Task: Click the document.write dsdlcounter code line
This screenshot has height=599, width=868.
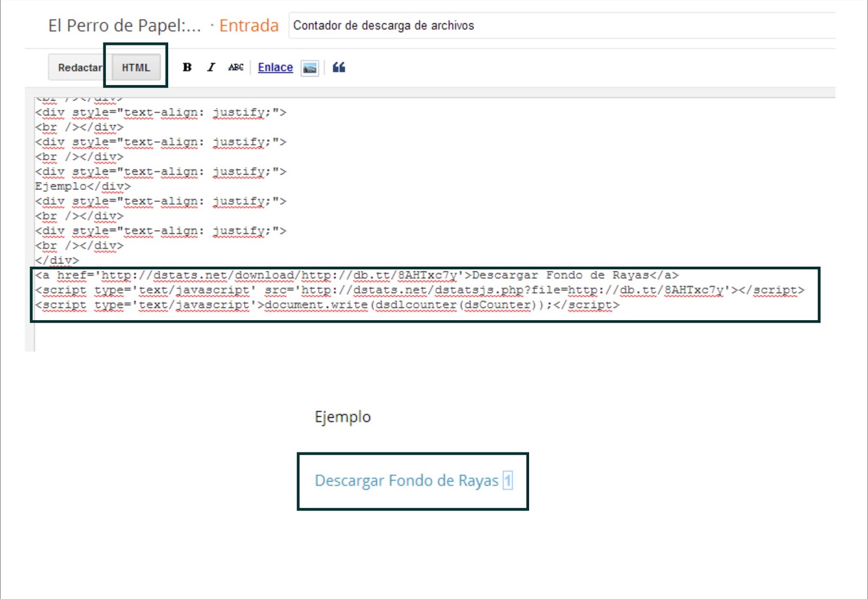Action: [x=327, y=304]
